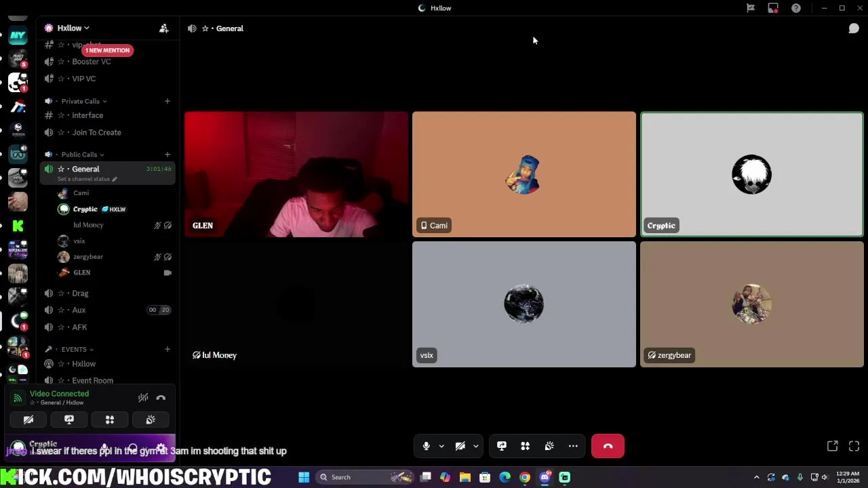Screen dimensions: 868x488
Task: Focus GLEN's video tile
Action: coord(296,174)
